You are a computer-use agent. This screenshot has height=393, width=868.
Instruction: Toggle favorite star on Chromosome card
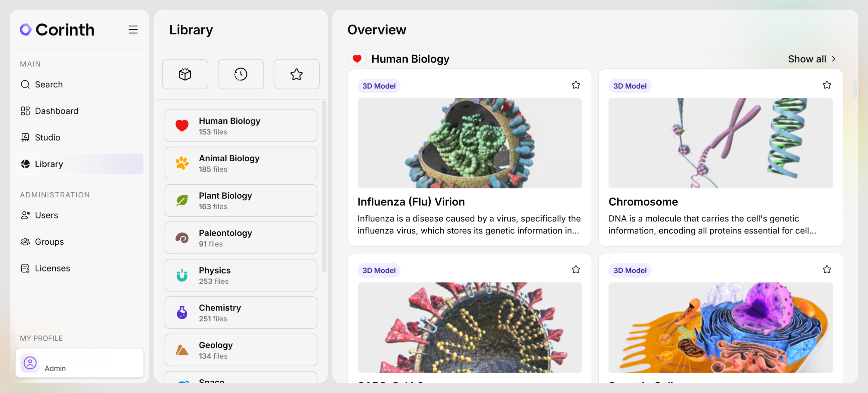pyautogui.click(x=827, y=85)
